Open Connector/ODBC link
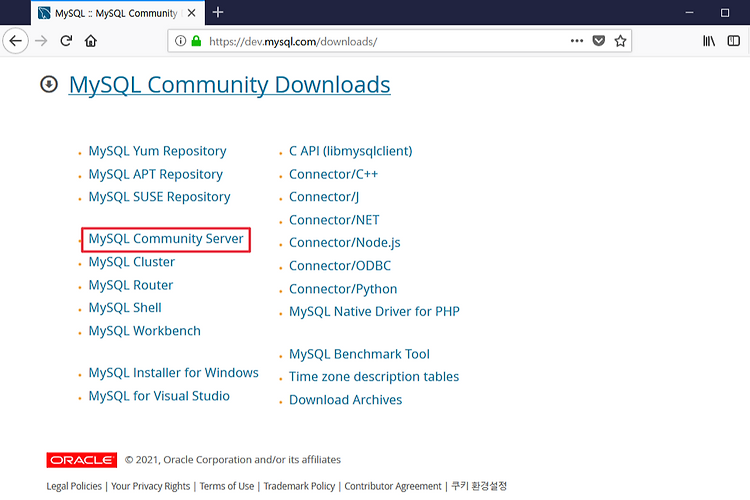The height and width of the screenshot is (500, 750). tap(340, 266)
